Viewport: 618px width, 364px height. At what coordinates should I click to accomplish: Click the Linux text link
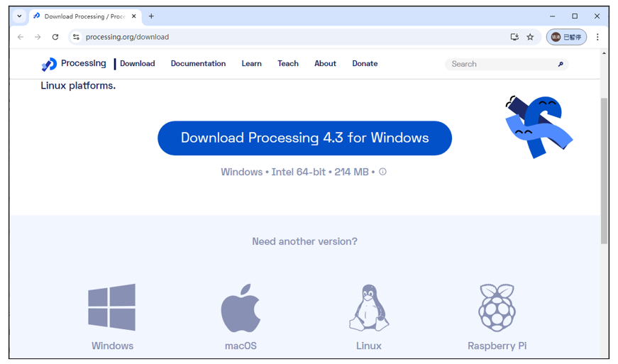369,346
